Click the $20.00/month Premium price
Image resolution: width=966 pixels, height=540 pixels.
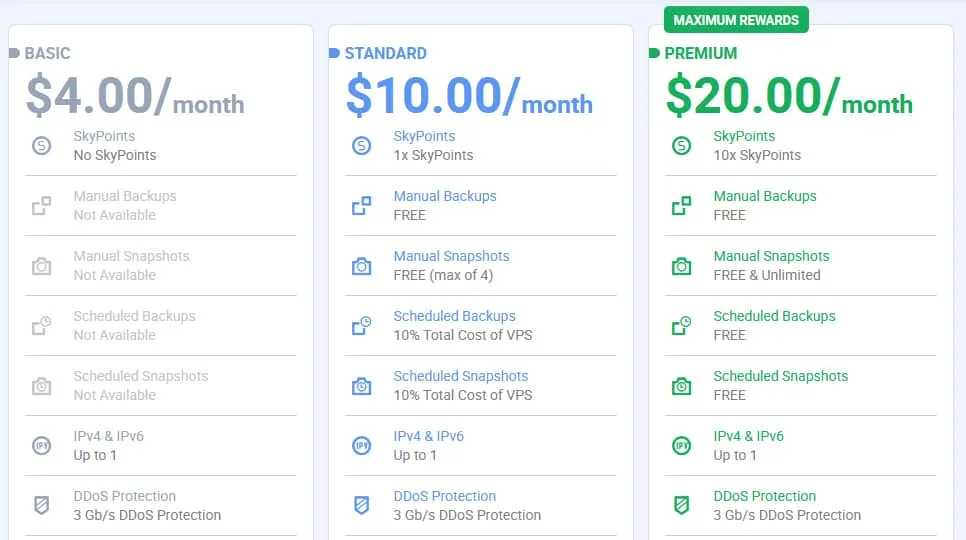789,96
